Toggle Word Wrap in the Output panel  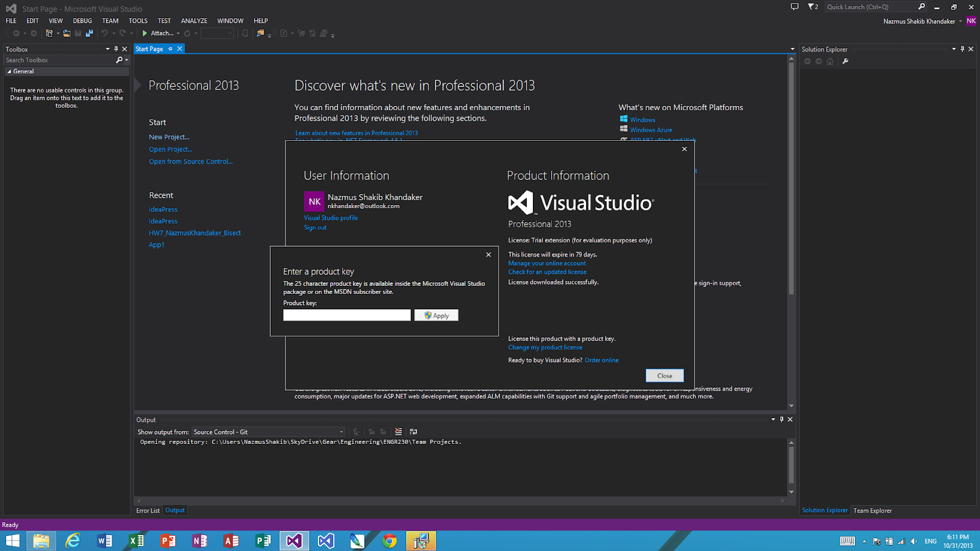tap(414, 432)
